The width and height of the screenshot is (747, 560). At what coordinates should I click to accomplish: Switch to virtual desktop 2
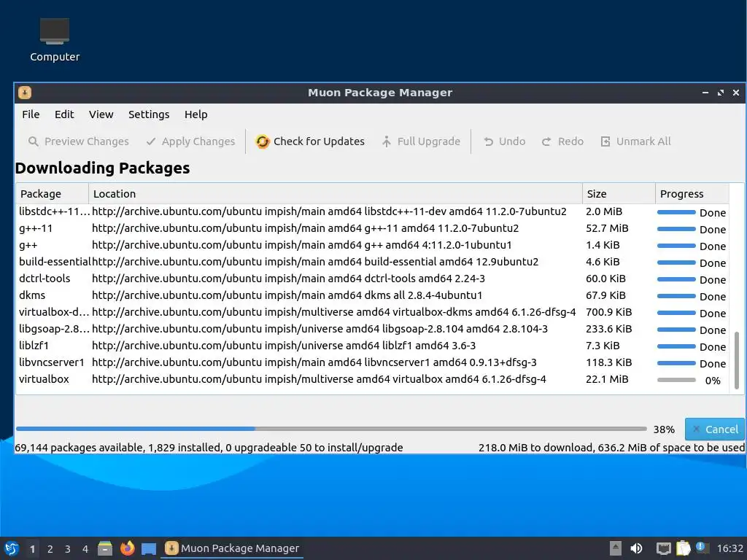pos(50,549)
